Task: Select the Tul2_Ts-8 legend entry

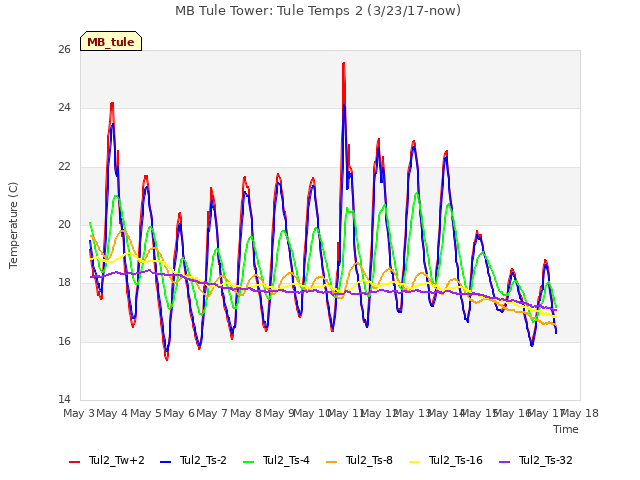Action: [x=359, y=460]
